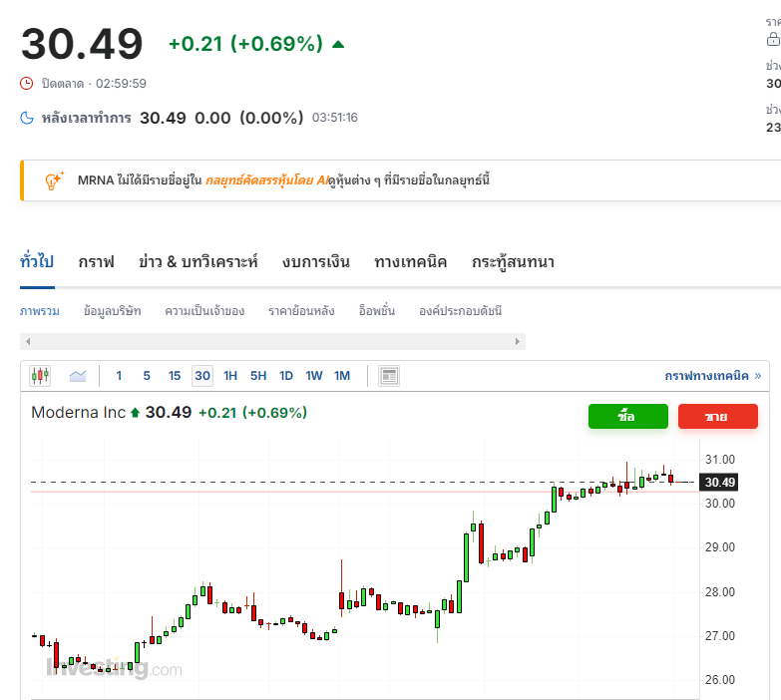Image resolution: width=781 pixels, height=700 pixels.
Task: Open the chart table view icon
Action: coord(389,376)
